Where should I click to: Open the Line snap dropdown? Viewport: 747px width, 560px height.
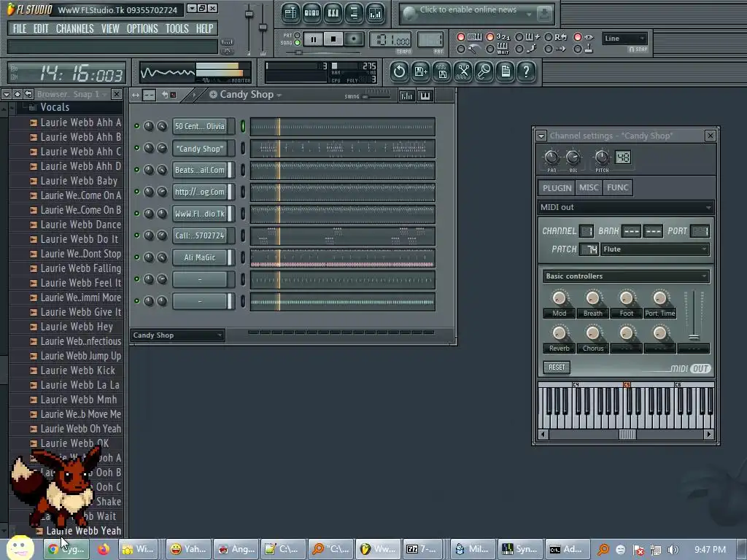[x=624, y=39]
